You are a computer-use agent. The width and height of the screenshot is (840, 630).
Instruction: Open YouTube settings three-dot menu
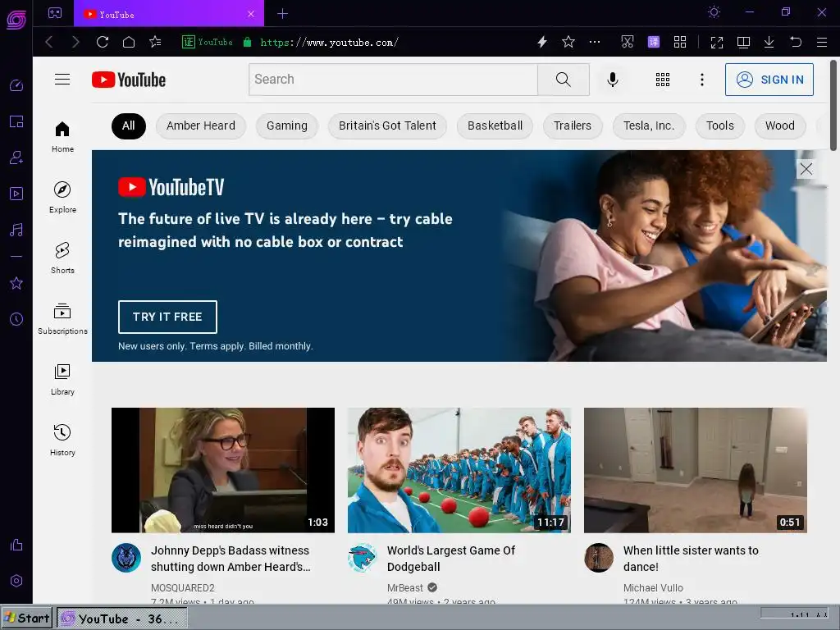click(x=702, y=80)
